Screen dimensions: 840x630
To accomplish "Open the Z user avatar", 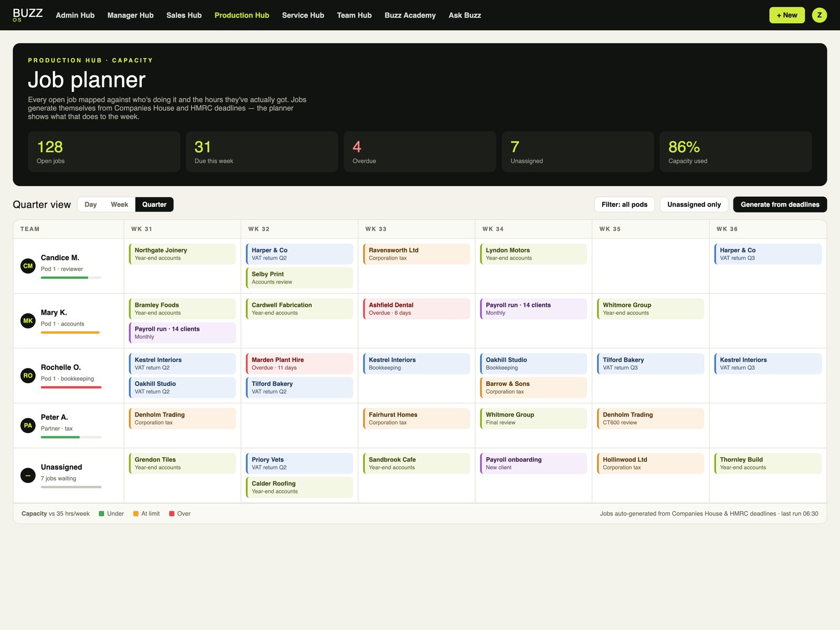I will tap(820, 15).
